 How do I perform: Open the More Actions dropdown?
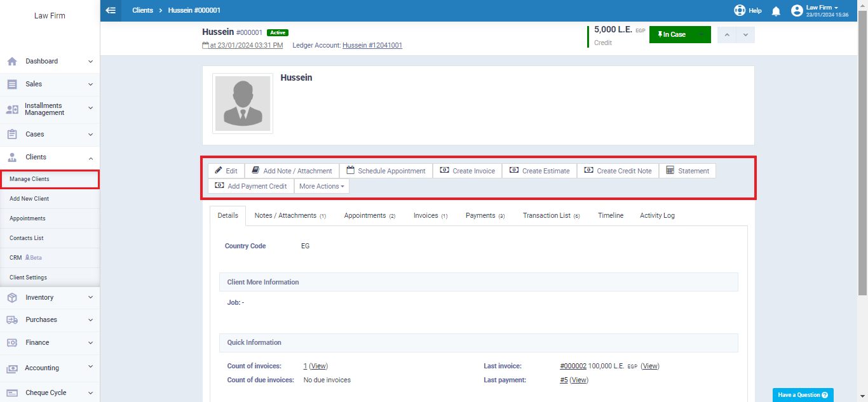pos(322,186)
